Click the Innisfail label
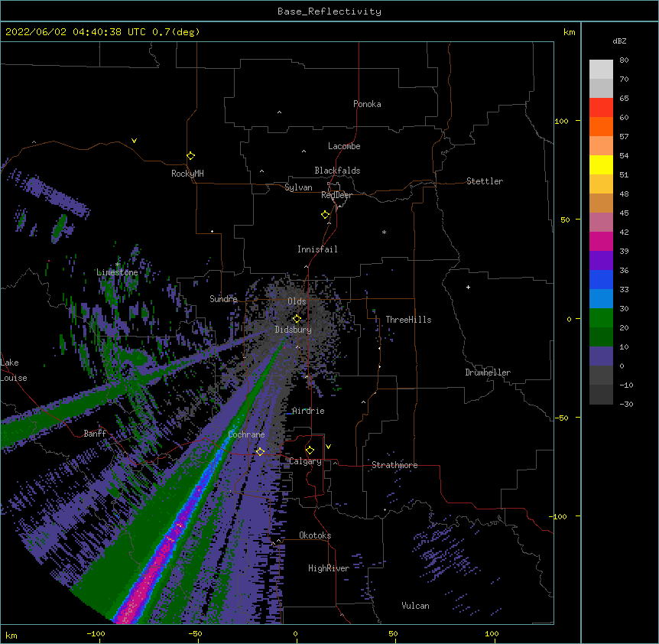659x644 pixels. 317,249
